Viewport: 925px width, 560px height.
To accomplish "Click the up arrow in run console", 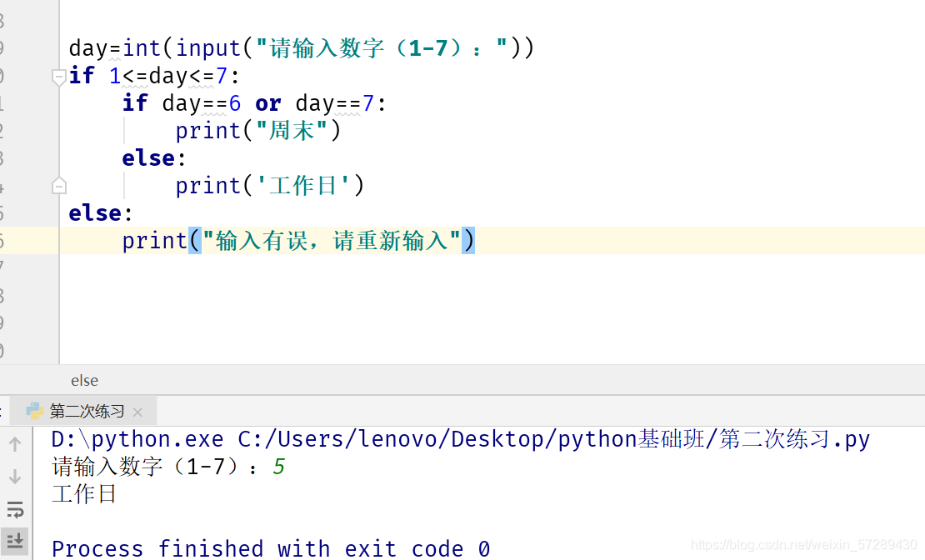I will 15,444.
